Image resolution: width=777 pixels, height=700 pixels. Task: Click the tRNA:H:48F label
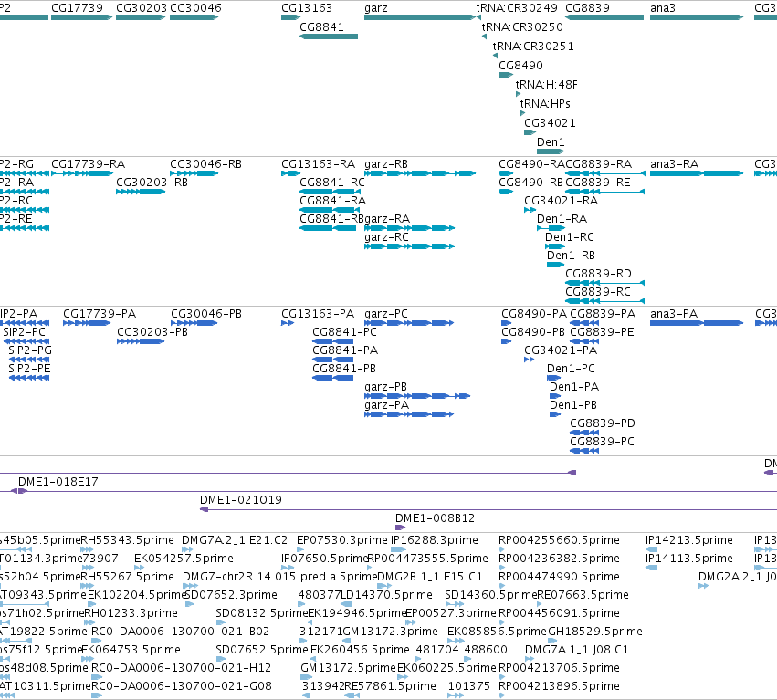click(x=547, y=85)
